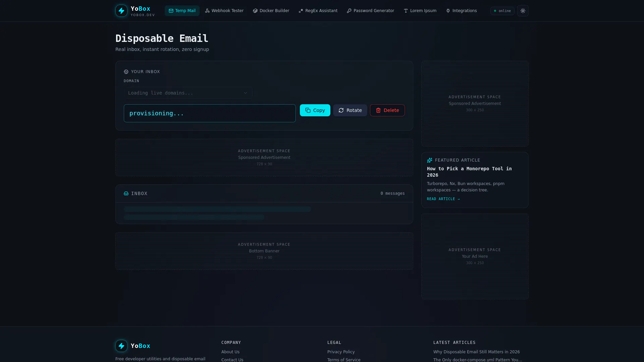Open the Docker Builder tab
Screen dimensions: 644x362
[271, 11]
